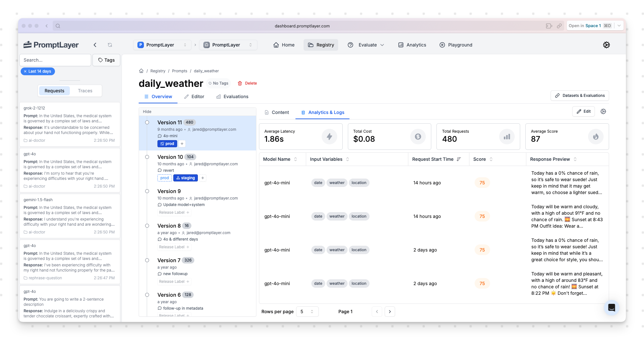Go to Home in top navigation
The height and width of the screenshot is (340, 644).
[x=284, y=45]
